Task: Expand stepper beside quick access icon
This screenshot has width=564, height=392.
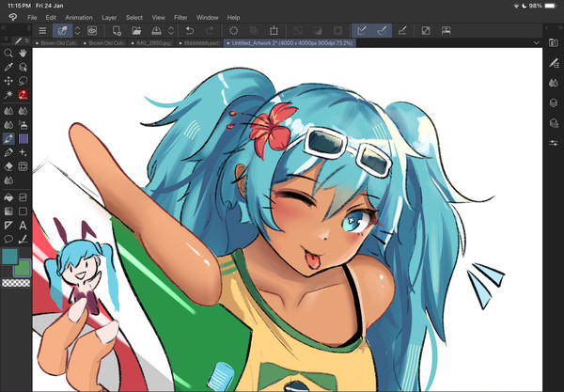Action: click(x=77, y=31)
